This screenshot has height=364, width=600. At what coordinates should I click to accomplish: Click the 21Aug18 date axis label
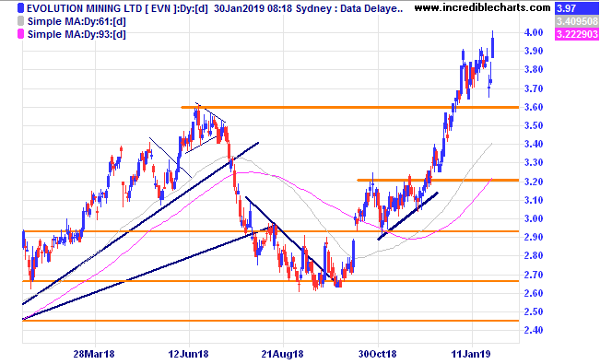(282, 354)
